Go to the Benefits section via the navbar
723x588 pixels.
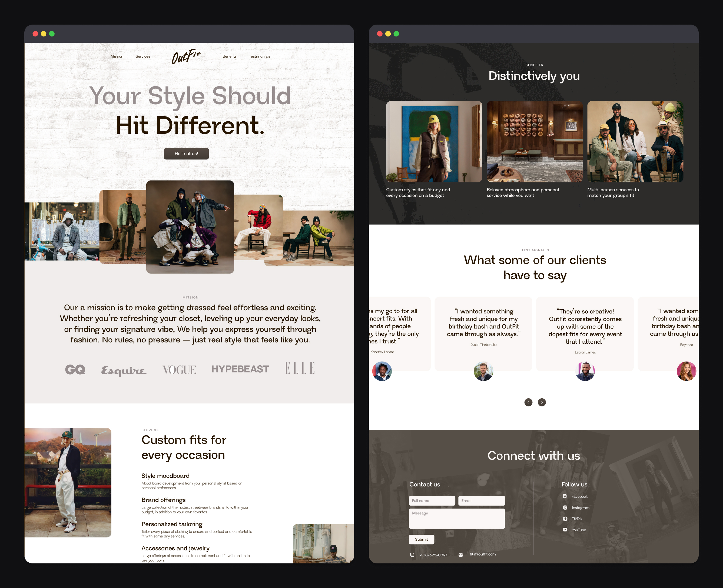(x=230, y=56)
